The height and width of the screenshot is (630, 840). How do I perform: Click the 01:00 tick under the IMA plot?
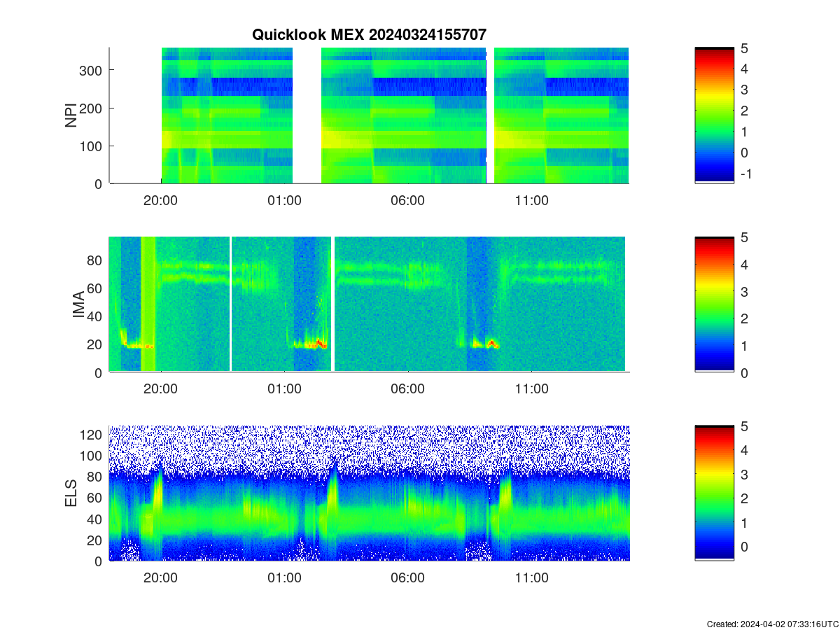pos(285,389)
